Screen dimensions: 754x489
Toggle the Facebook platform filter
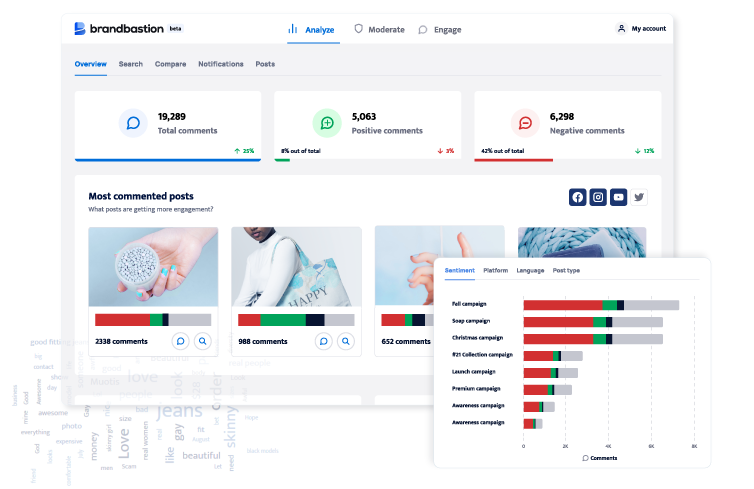point(578,197)
